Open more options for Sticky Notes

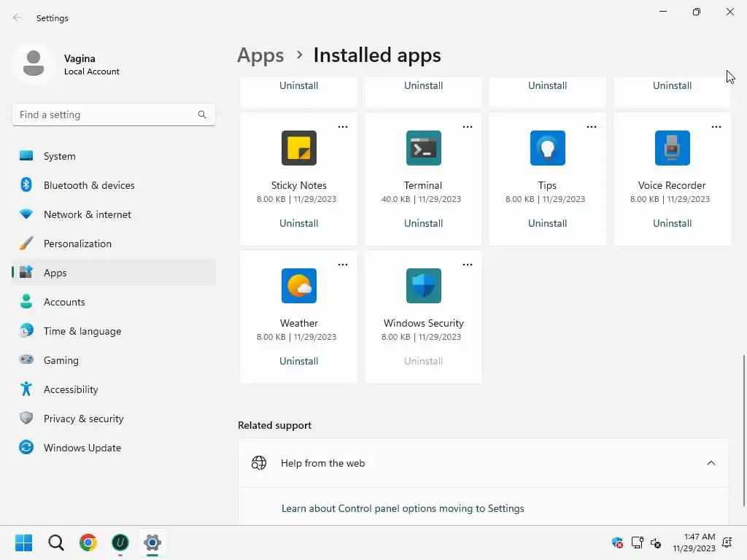click(343, 127)
